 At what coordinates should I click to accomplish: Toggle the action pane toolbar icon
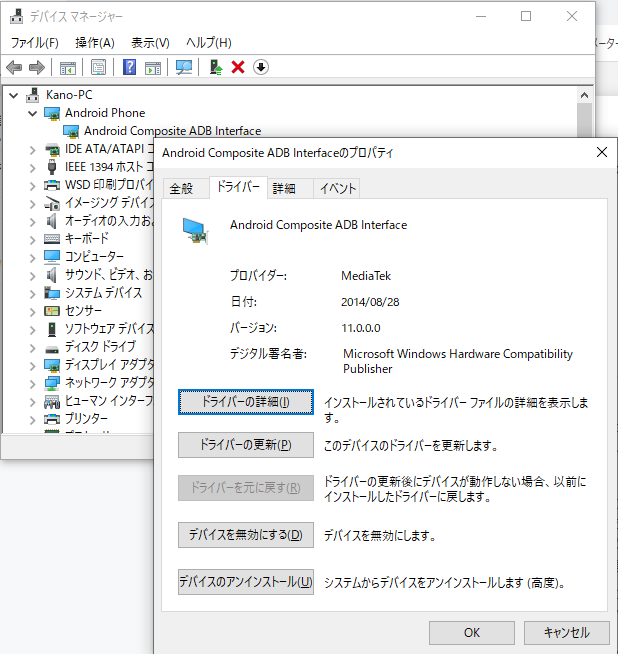[153, 68]
